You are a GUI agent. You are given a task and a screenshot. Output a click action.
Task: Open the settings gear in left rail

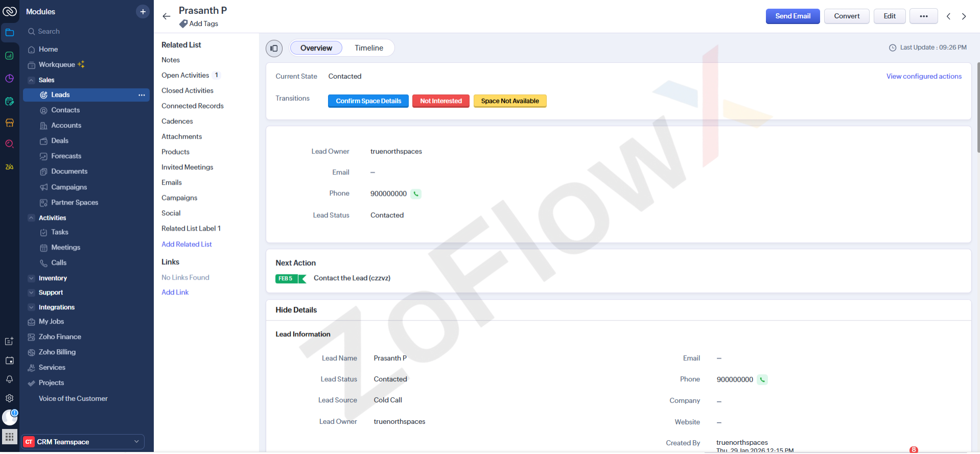pos(9,398)
